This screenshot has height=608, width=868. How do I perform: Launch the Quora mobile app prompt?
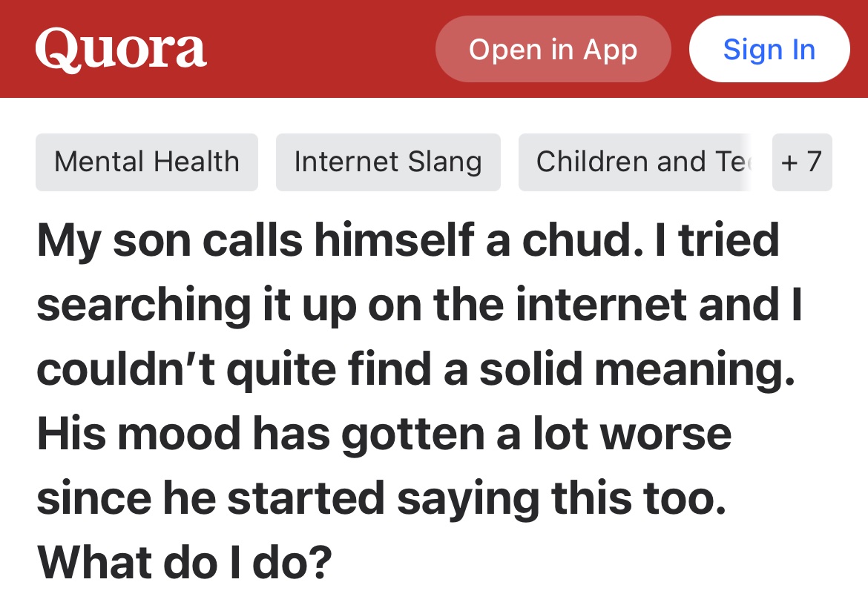pyautogui.click(x=552, y=49)
